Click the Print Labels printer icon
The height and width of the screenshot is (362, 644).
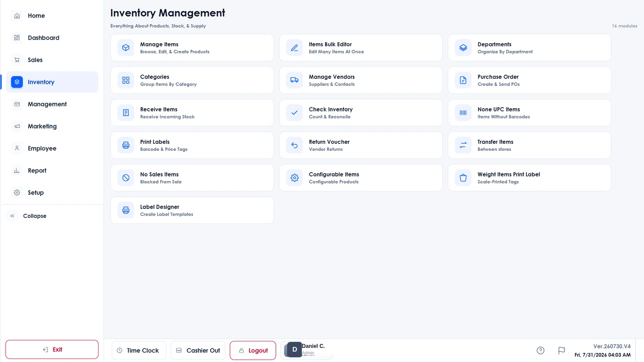[126, 145]
